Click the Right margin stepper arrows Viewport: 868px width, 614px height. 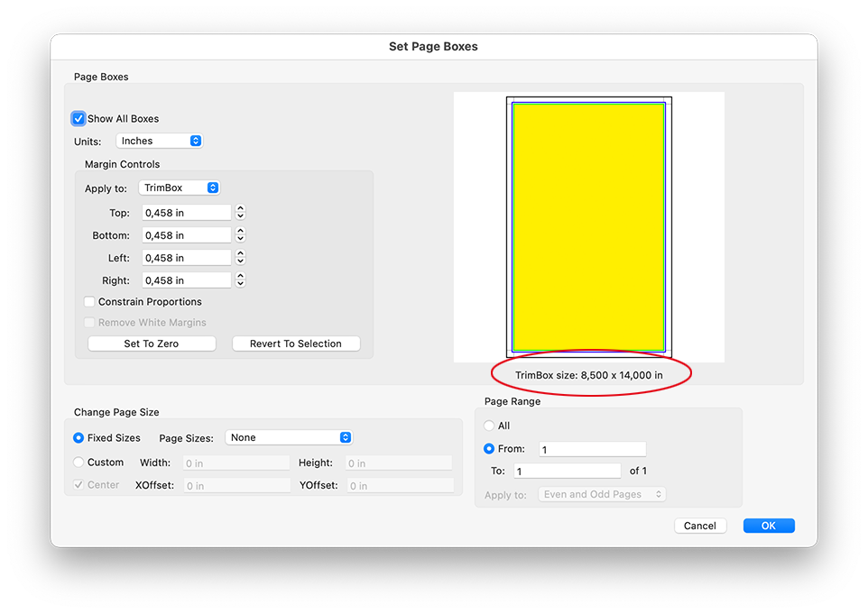[240, 280]
